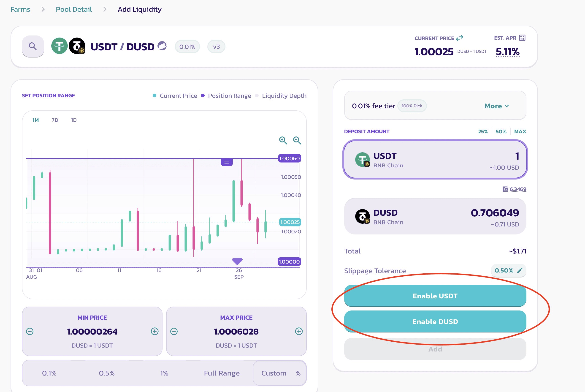The height and width of the screenshot is (392, 585).
Task: Select the Full Range preset
Action: (222, 373)
